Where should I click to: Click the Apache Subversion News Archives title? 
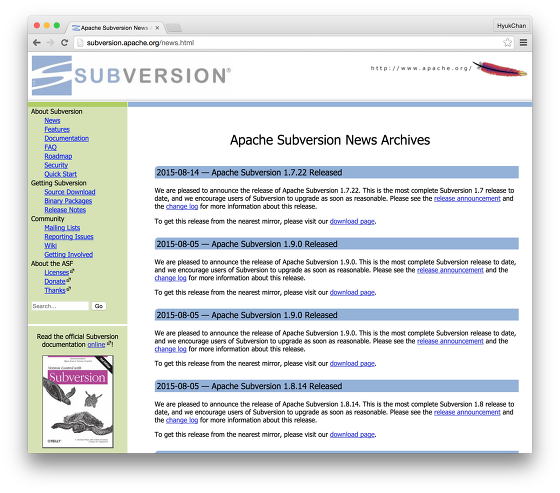click(x=330, y=140)
